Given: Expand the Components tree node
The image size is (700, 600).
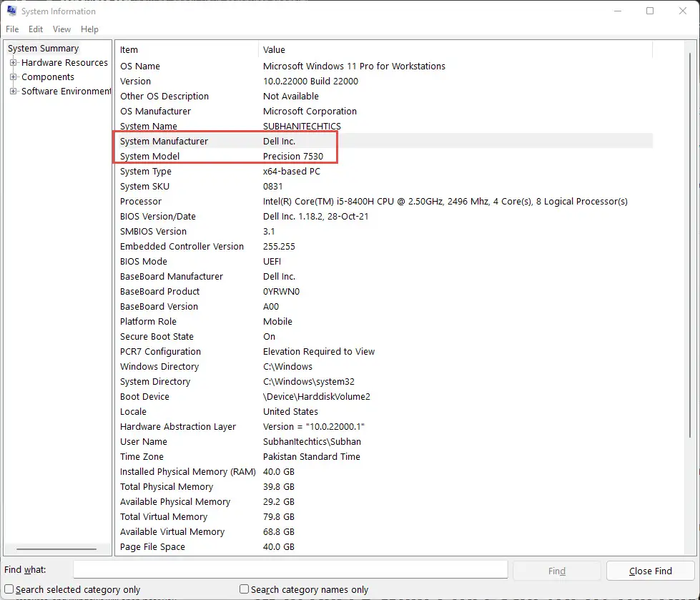Looking at the screenshot, I should click(13, 77).
